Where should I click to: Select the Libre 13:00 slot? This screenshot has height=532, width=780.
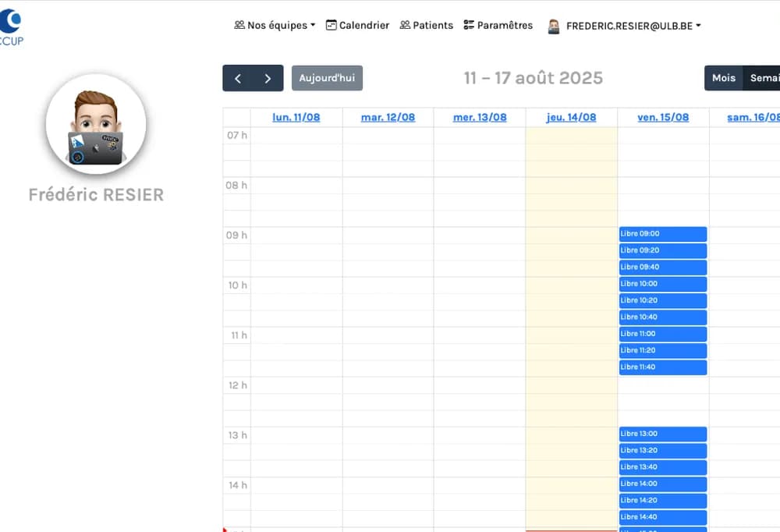662,434
